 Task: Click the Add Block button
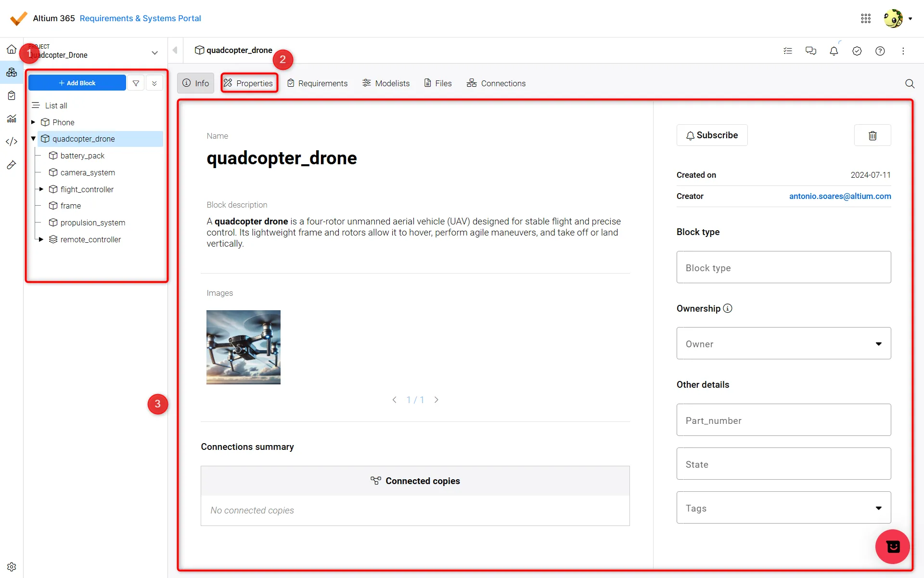77,83
